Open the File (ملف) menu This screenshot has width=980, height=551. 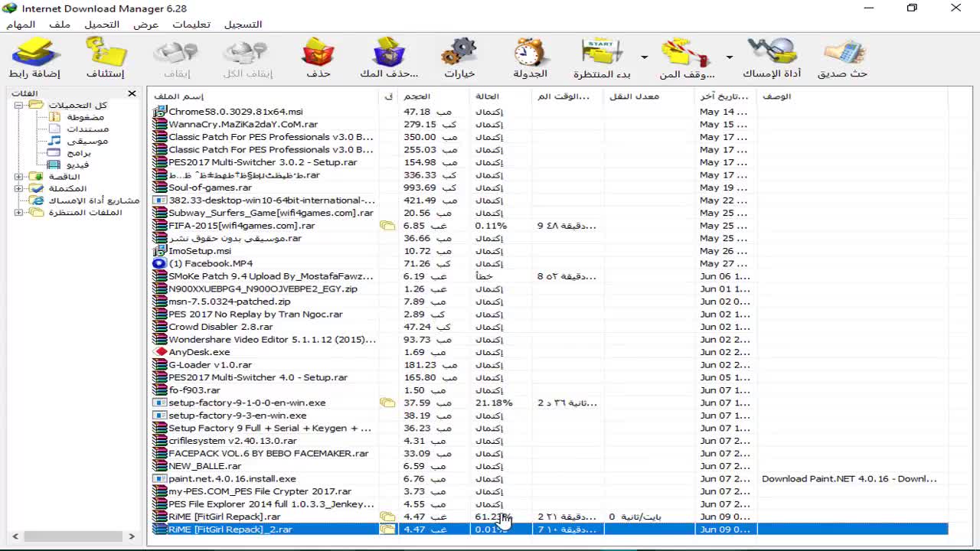[x=60, y=24]
